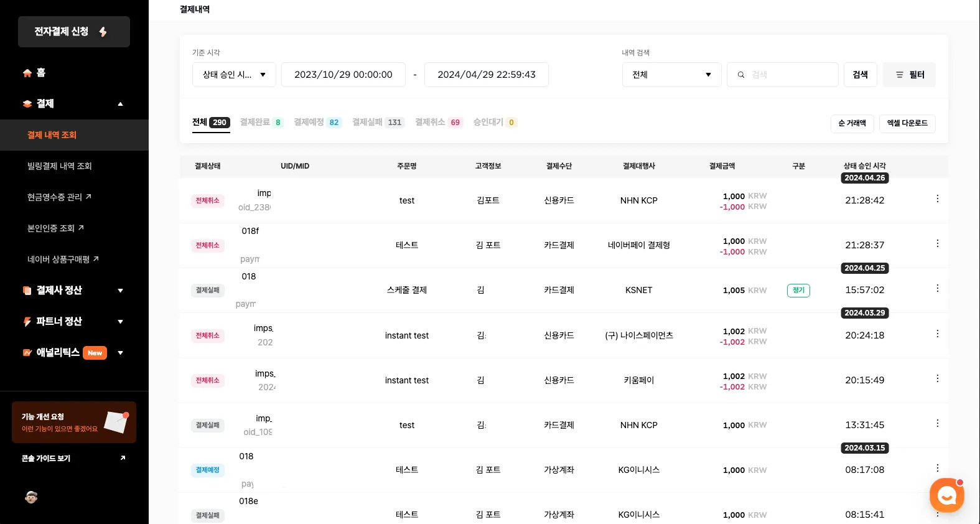980x524 pixels.
Task: Open kebab menu for KSNET payment row
Action: pos(937,289)
